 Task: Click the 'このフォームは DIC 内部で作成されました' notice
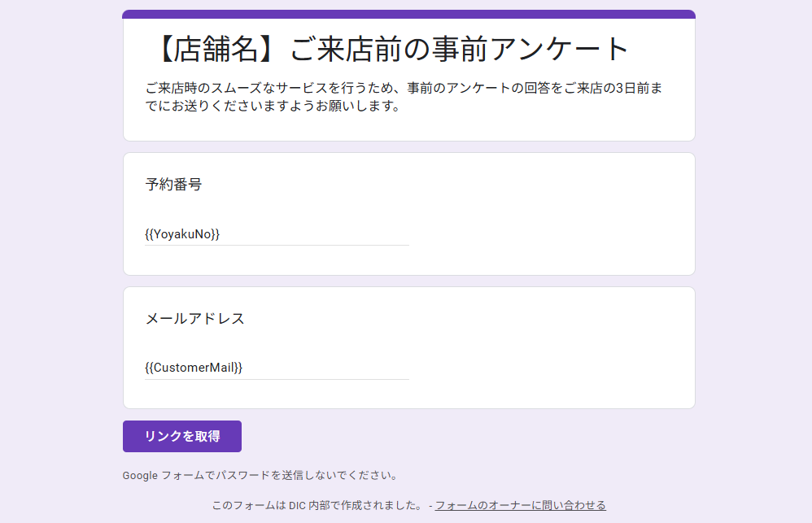316,505
